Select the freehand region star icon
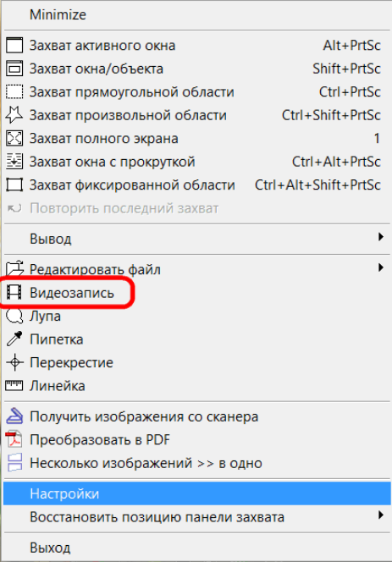The width and height of the screenshot is (392, 562). pos(14,115)
